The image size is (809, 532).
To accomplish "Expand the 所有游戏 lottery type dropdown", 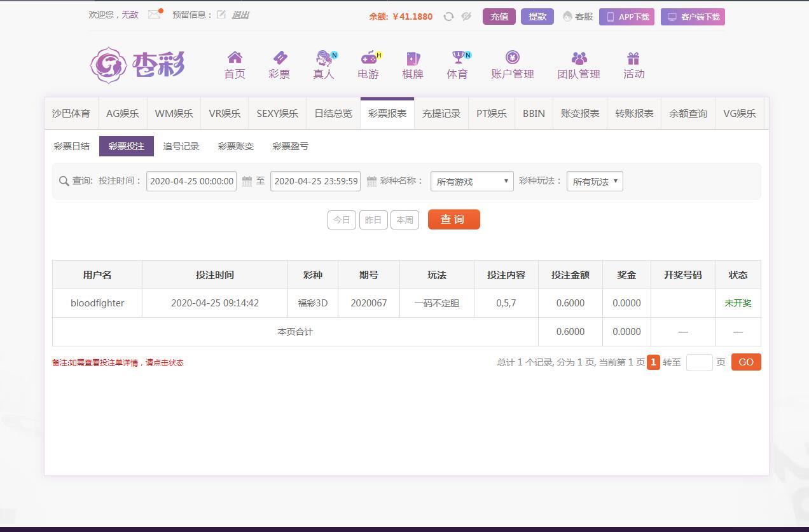I will 472,181.
